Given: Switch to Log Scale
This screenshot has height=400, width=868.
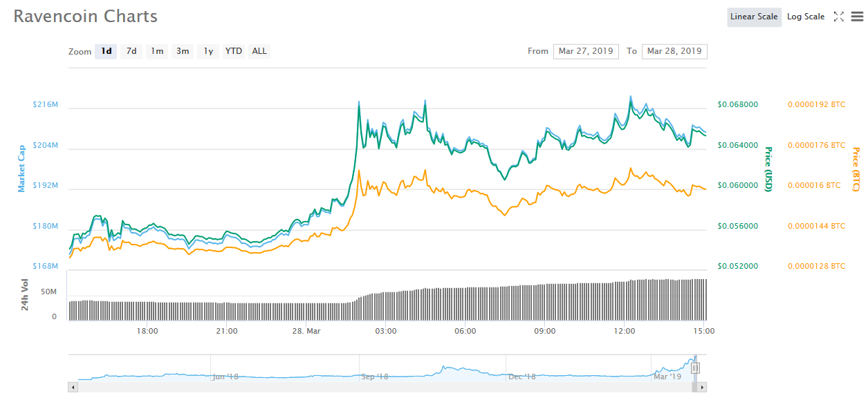Looking at the screenshot, I should pos(806,17).
